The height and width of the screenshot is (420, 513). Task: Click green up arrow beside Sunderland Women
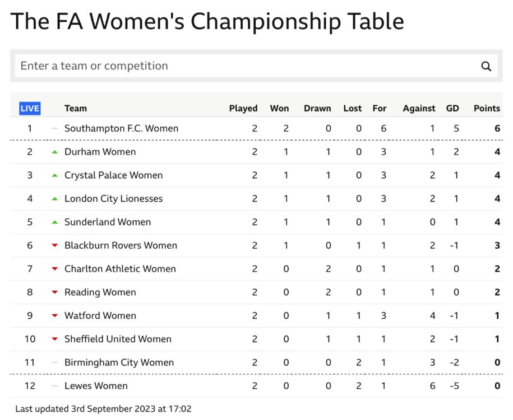pos(55,222)
